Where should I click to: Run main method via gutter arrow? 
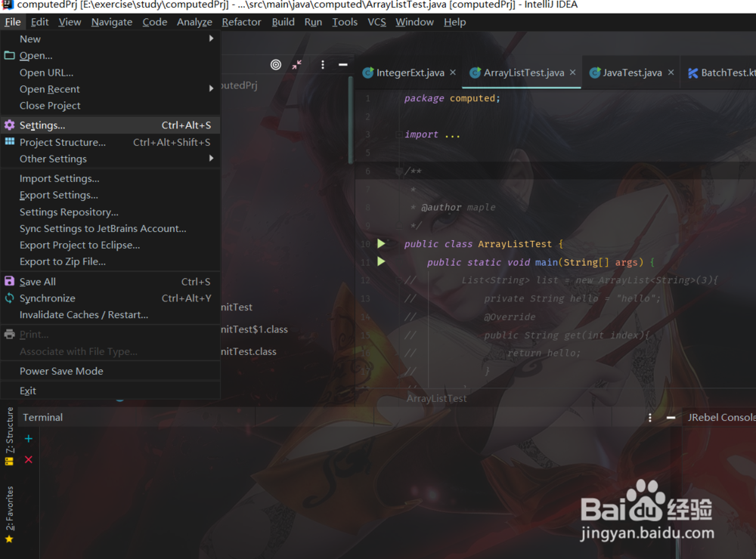click(381, 261)
